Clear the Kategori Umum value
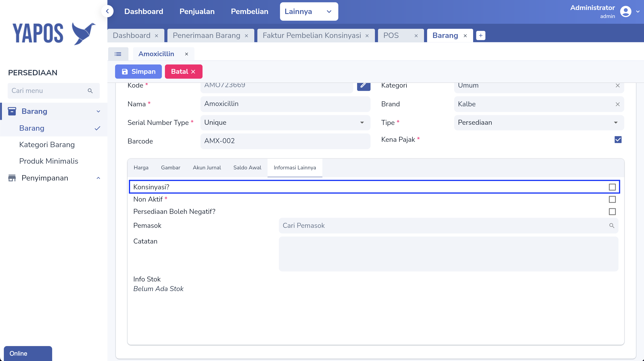Viewport: 644px width, 361px height. 618,85
